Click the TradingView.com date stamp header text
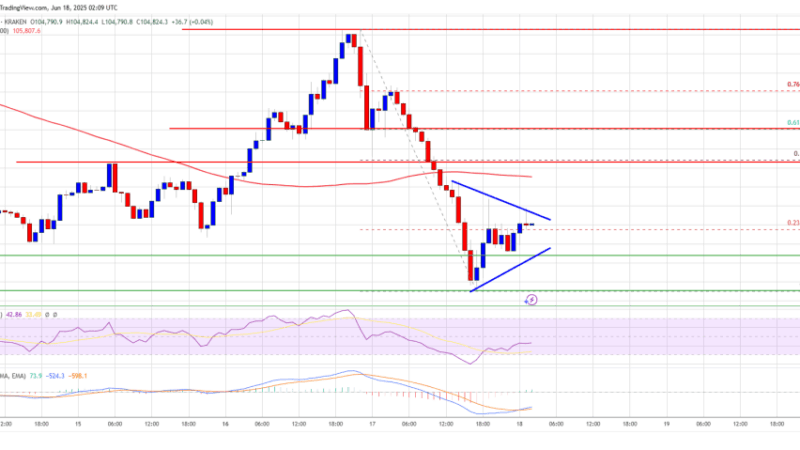 [59, 8]
